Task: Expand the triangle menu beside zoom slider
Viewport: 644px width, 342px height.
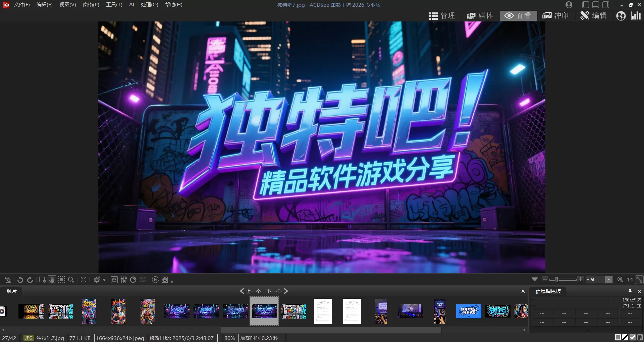Action: [x=535, y=279]
